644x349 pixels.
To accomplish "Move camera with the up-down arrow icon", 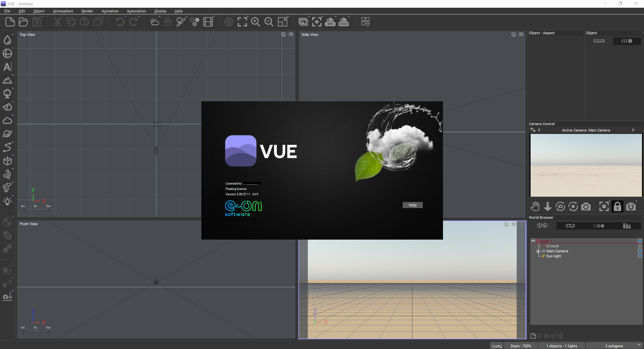I will click(548, 206).
